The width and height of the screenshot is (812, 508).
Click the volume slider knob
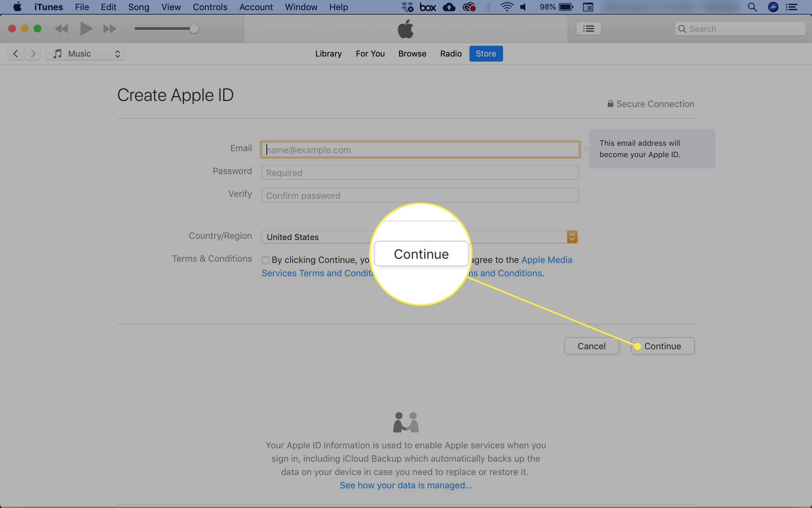pyautogui.click(x=194, y=29)
